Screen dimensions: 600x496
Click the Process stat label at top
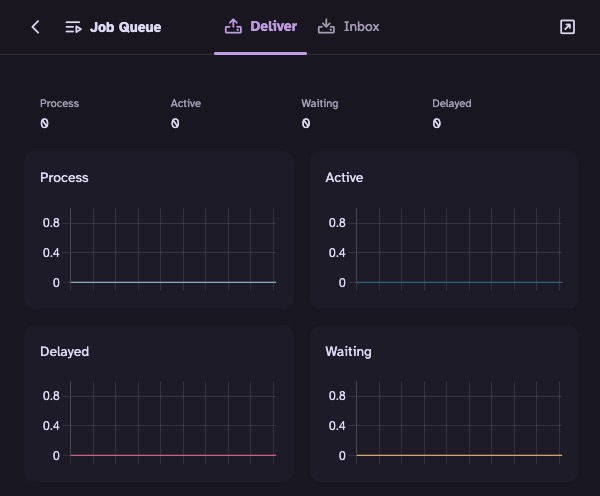point(59,103)
